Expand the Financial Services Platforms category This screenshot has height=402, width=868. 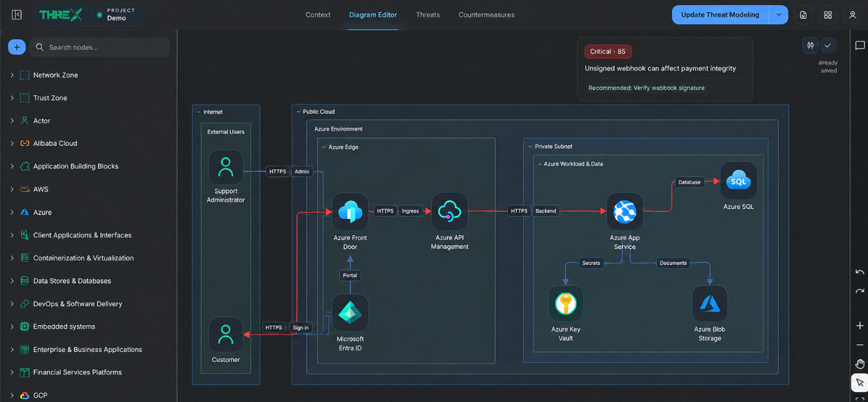[12, 372]
